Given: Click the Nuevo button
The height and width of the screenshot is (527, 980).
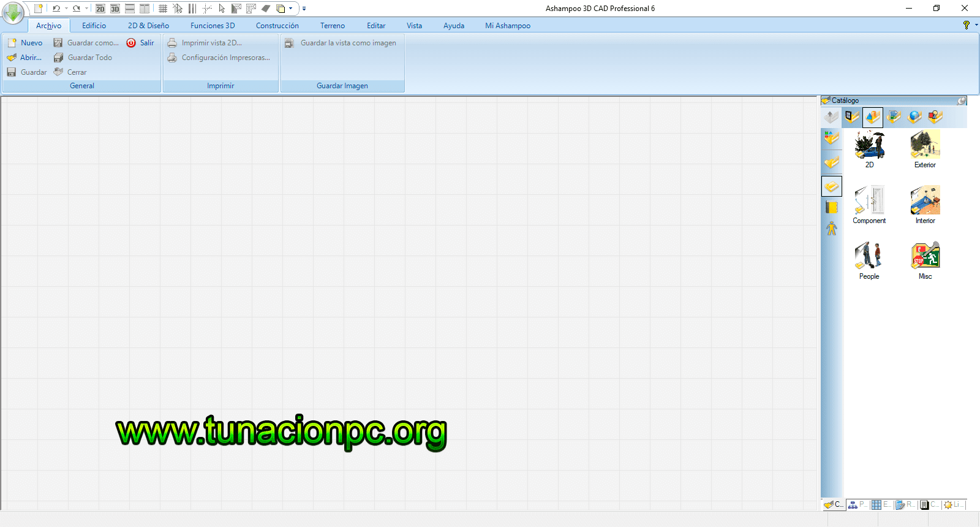Looking at the screenshot, I should coord(25,43).
